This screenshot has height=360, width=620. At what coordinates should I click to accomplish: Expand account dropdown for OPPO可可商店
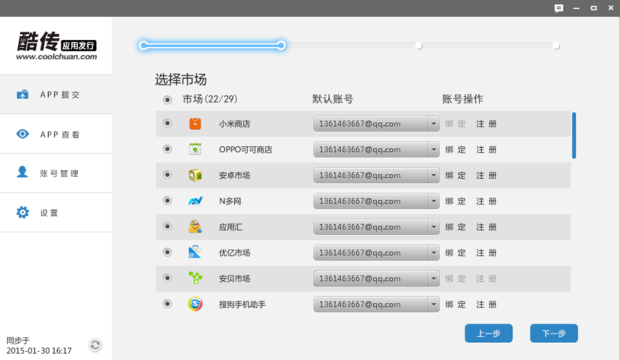point(434,150)
